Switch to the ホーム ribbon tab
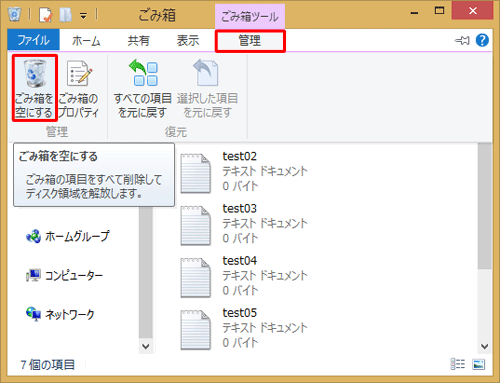The image size is (500, 383). coord(86,41)
